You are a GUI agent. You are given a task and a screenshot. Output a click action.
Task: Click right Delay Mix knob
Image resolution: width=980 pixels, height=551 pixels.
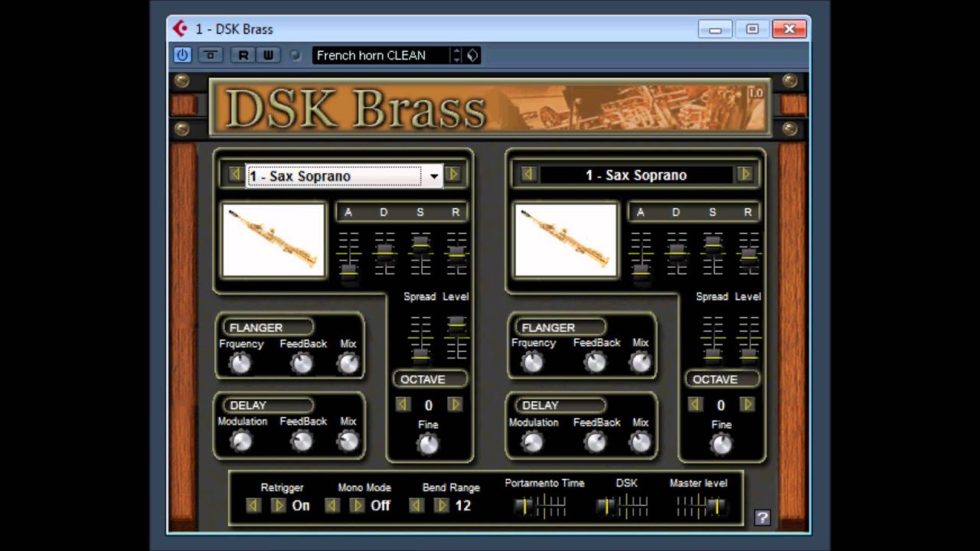(x=640, y=442)
